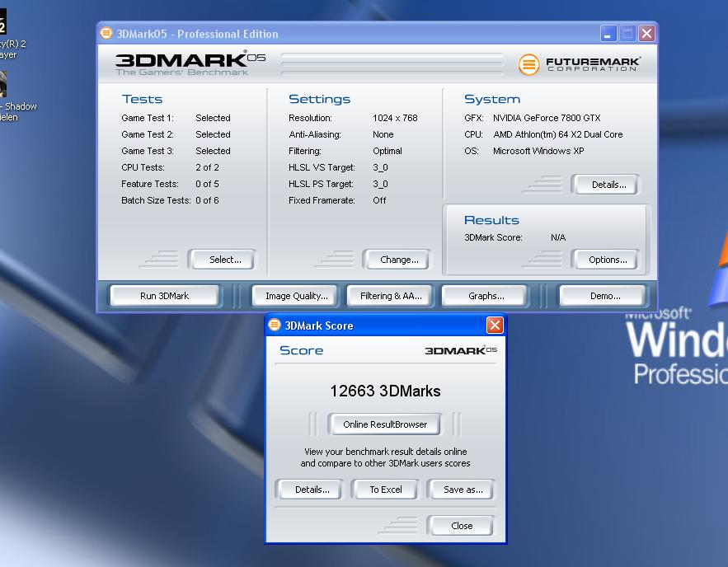This screenshot has width=728, height=567.
Task: Click the Game Test 3 label
Action: pos(148,151)
